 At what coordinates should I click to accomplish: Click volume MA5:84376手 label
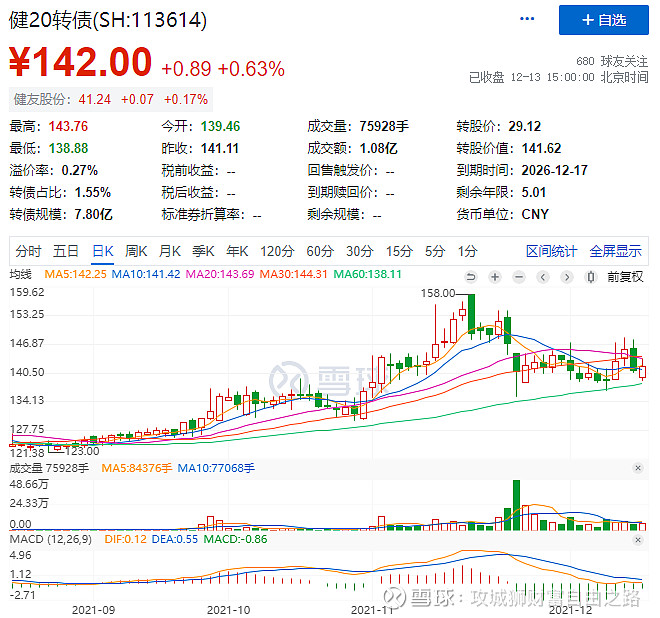point(137,468)
